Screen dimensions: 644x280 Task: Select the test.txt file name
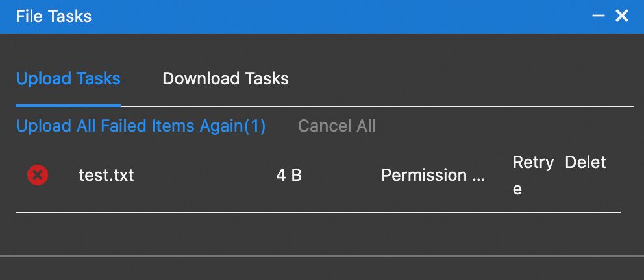pyautogui.click(x=106, y=175)
